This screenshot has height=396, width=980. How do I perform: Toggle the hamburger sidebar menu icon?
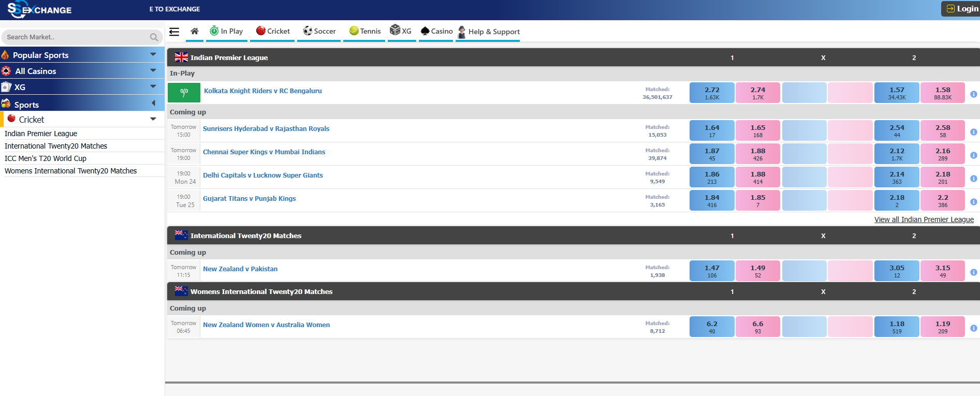point(174,32)
